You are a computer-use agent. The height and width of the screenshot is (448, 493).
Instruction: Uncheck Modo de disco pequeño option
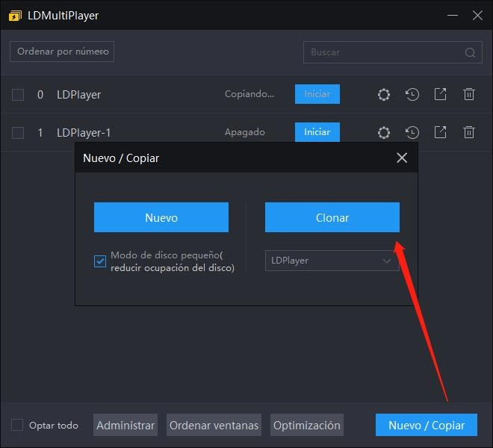(100, 261)
